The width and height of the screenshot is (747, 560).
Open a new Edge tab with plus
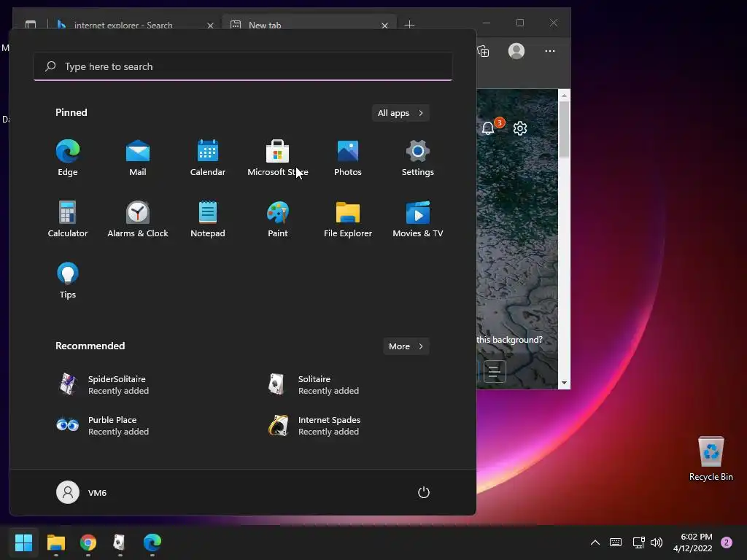(x=409, y=24)
